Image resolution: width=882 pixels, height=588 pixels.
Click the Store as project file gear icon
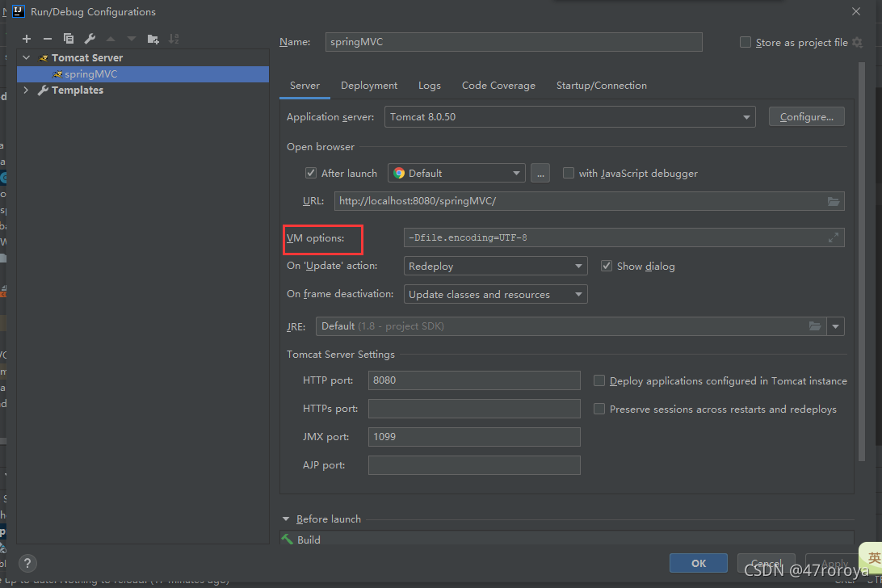tap(857, 42)
